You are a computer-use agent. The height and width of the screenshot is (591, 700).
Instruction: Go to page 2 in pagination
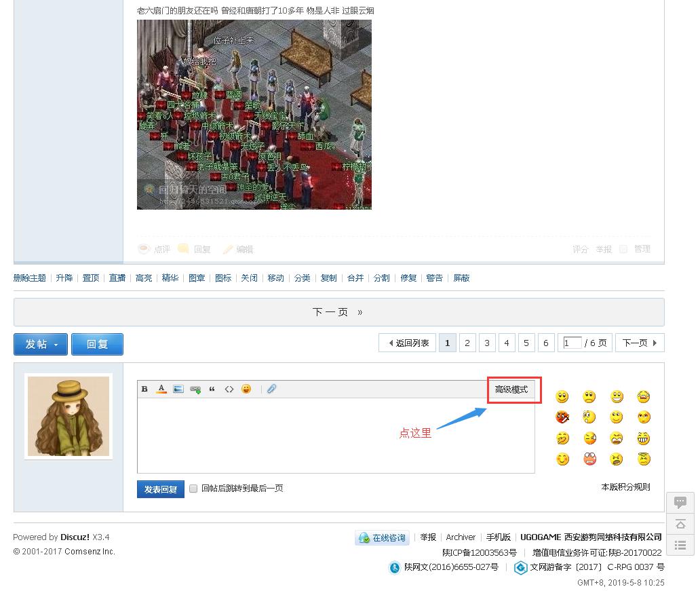click(467, 343)
